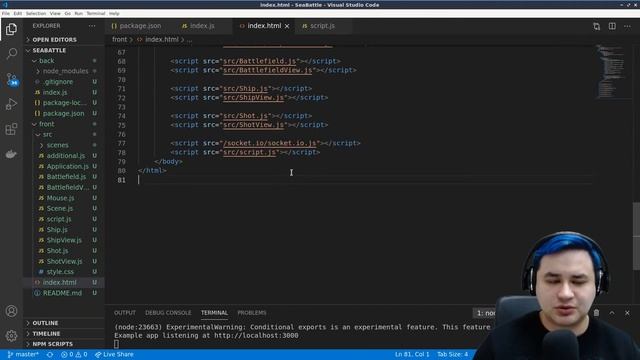Open the File menu
640x360 pixels.
pyautogui.click(x=6, y=13)
